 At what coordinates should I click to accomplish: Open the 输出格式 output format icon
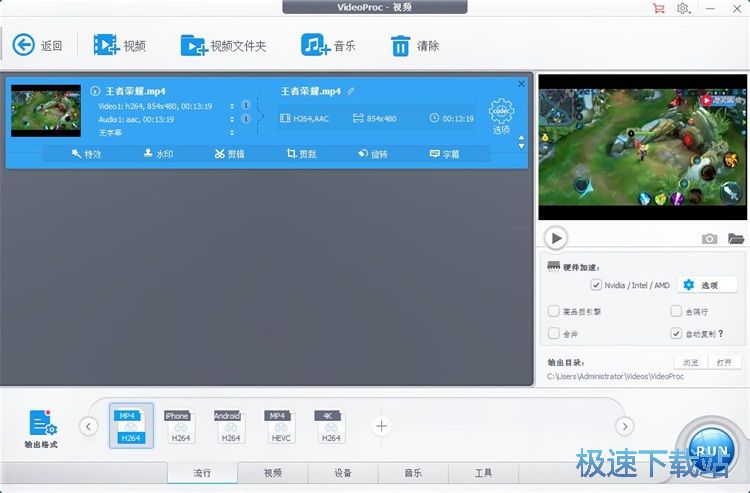[x=42, y=428]
